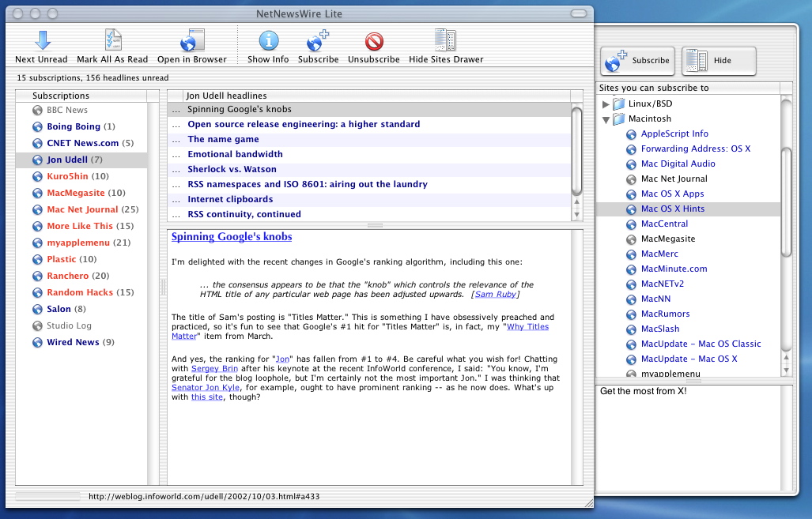
Task: Click the Linux/BSD folder icon
Action: [x=619, y=104]
